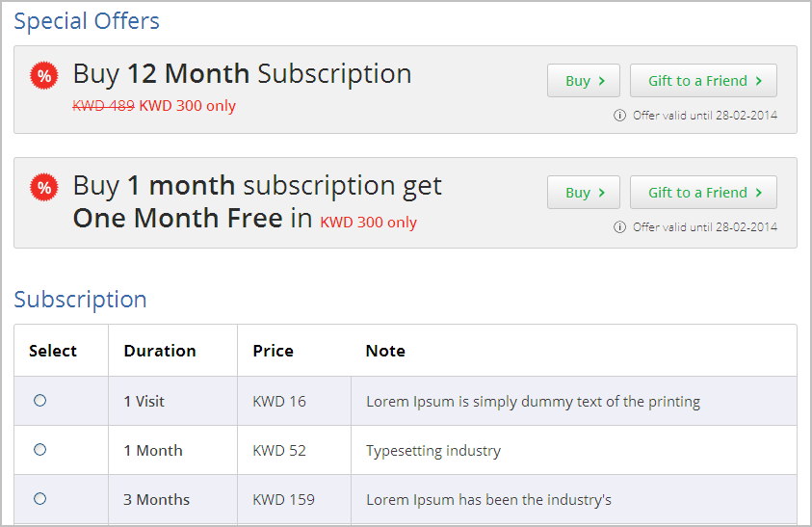This screenshot has height=527, width=812.
Task: Click the Duration column header
Action: click(x=160, y=351)
